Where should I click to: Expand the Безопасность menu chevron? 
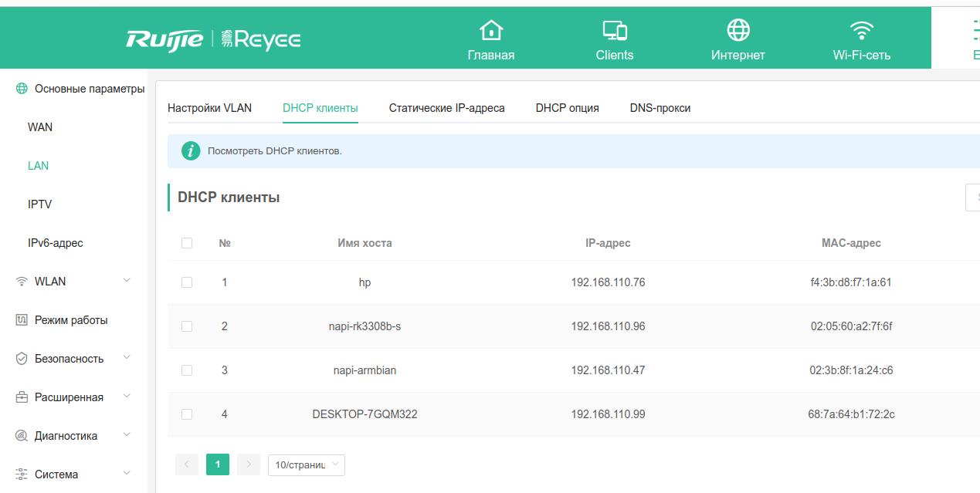127,358
